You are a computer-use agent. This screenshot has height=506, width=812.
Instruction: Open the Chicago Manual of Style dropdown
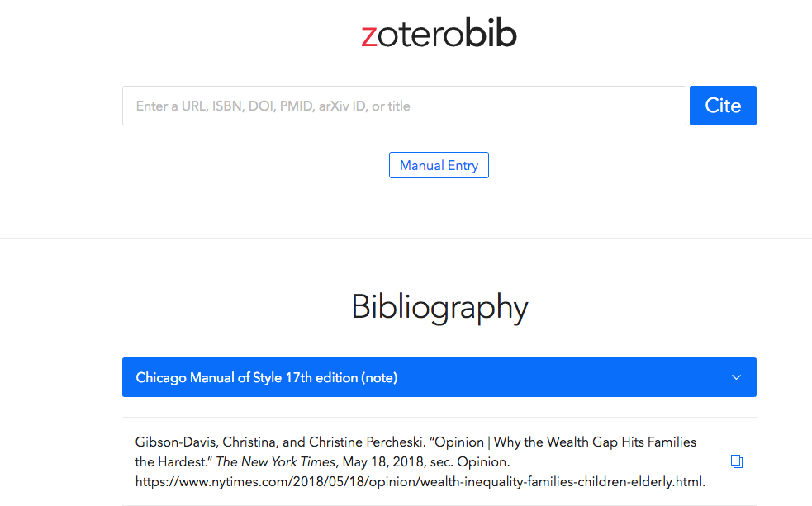coord(439,377)
